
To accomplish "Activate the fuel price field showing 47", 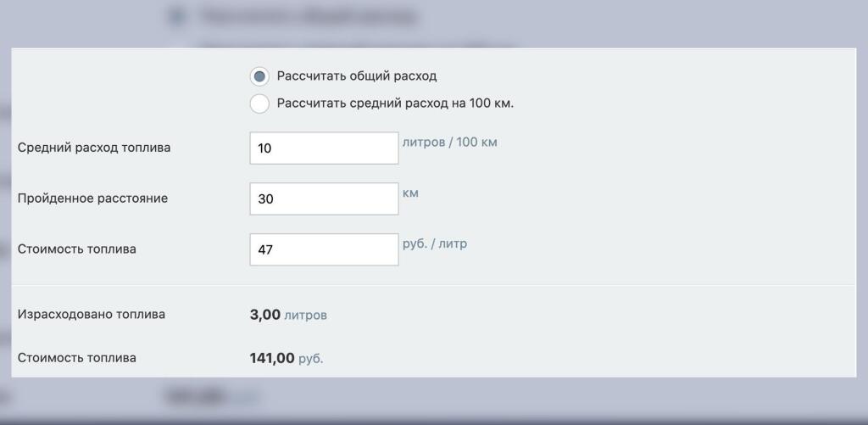I will [x=324, y=249].
